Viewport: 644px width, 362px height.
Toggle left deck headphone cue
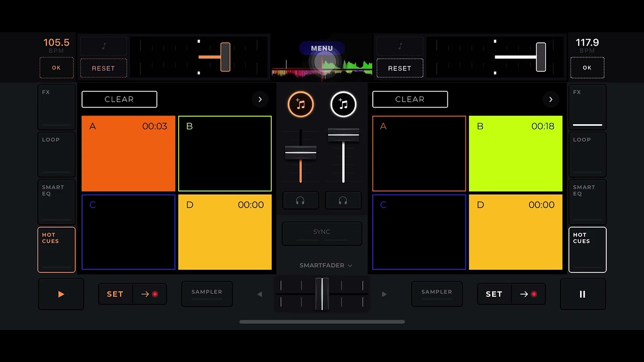(x=300, y=201)
